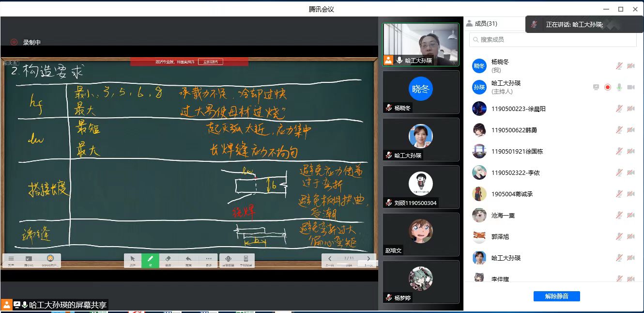Select 杨梦婷's video thumbnail
The height and width of the screenshot is (313, 644).
[421, 282]
